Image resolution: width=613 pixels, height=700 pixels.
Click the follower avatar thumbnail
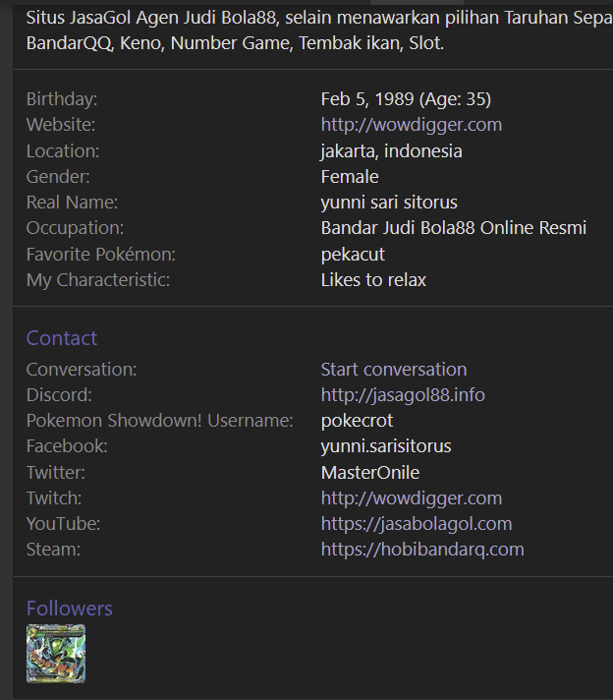tap(56, 654)
